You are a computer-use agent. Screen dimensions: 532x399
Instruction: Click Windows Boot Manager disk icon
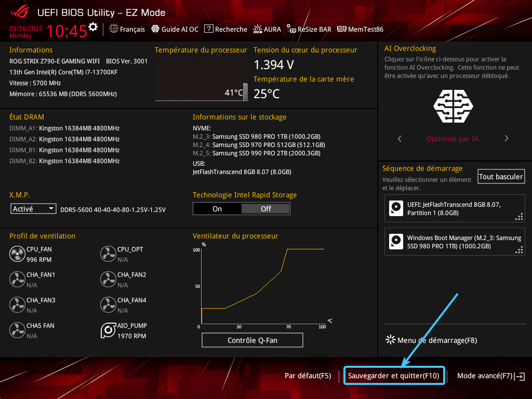396,242
